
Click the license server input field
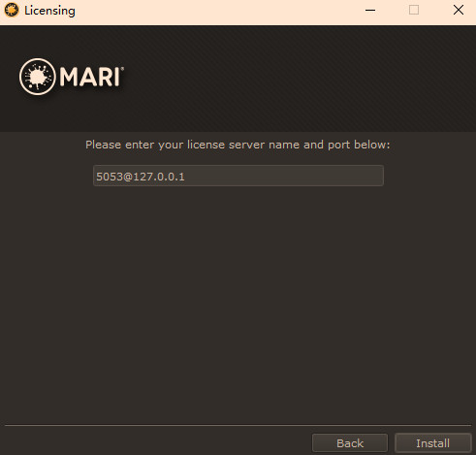click(238, 176)
